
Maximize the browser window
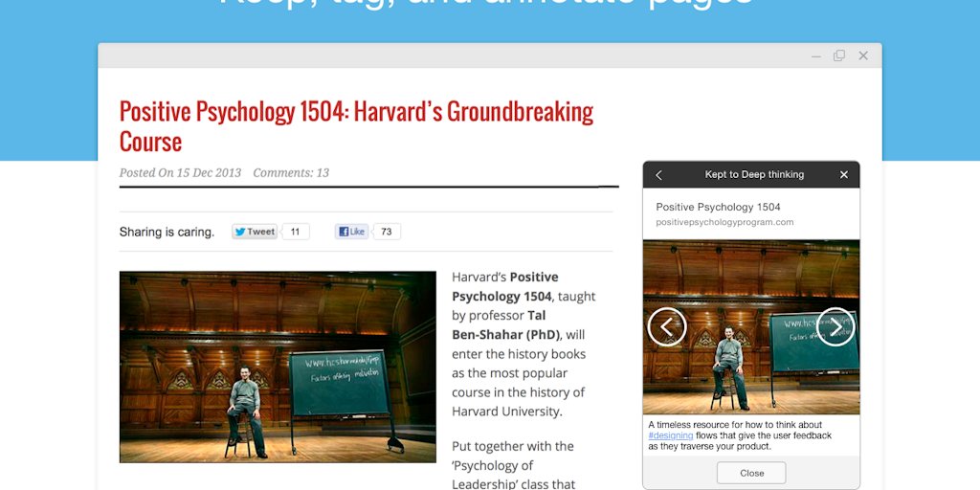[839, 56]
